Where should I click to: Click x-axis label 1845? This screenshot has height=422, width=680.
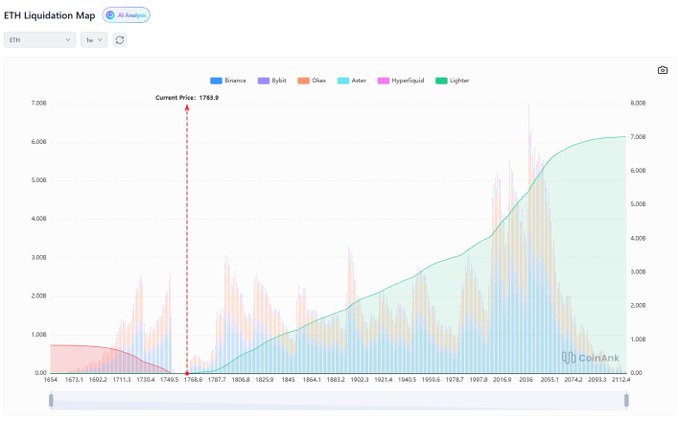pos(288,379)
